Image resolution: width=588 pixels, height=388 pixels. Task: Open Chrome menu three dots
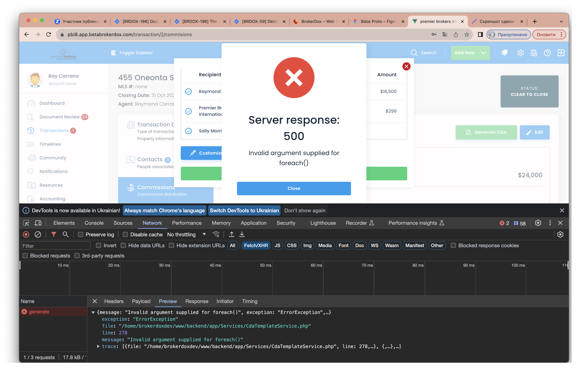(561, 35)
